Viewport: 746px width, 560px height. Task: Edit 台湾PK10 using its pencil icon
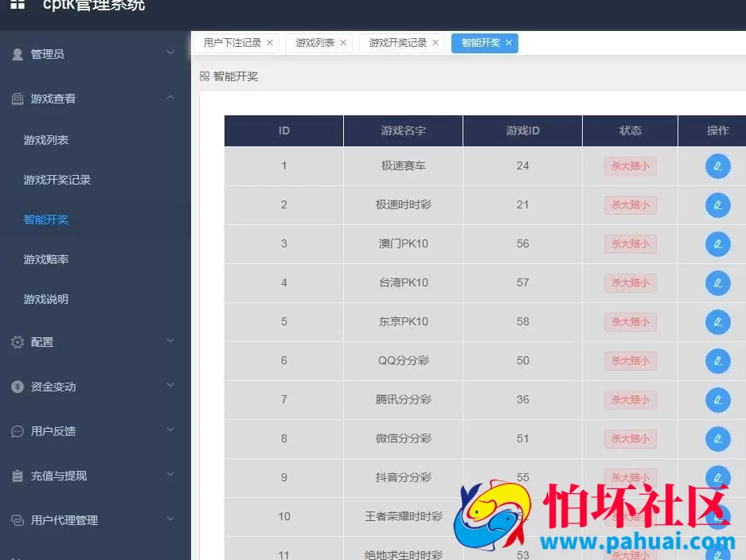coord(717,282)
